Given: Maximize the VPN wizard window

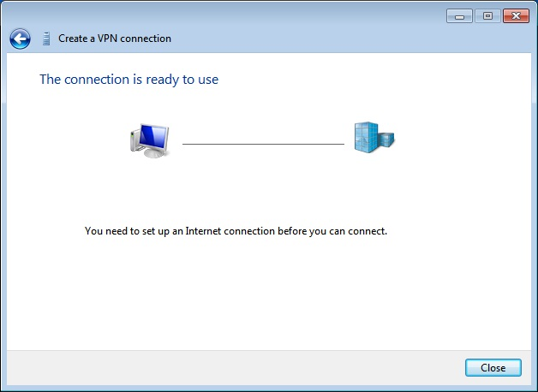Looking at the screenshot, I should point(487,16).
